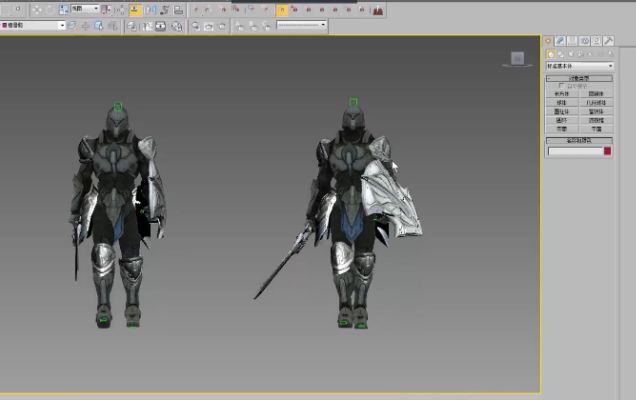Collapse the 对象类型 (Object Type) rollout
The height and width of the screenshot is (400, 636).
579,78
